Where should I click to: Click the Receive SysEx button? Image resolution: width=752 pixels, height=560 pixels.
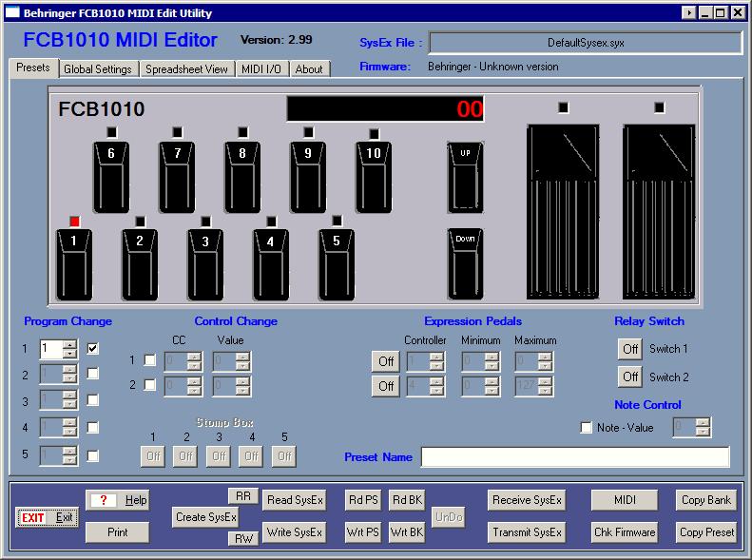click(x=527, y=500)
